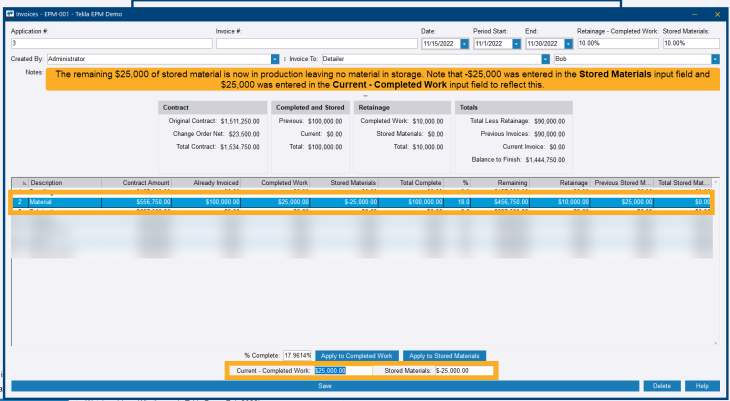Click the Total Stored Materials column header
This screenshot has width=730, height=401.
[683, 183]
